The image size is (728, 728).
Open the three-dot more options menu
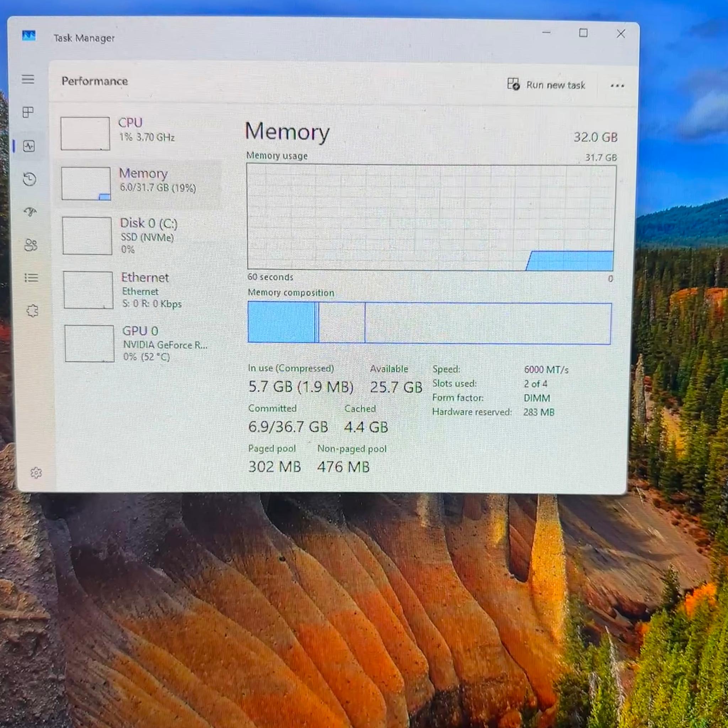coord(617,86)
